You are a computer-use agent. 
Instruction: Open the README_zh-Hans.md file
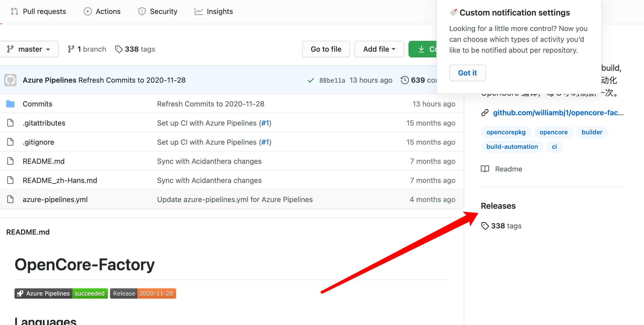click(x=60, y=180)
